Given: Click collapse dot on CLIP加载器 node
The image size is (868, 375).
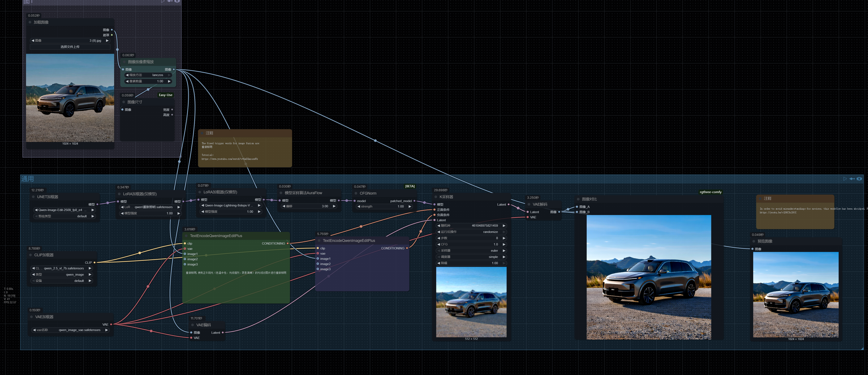Looking at the screenshot, I should point(31,255).
